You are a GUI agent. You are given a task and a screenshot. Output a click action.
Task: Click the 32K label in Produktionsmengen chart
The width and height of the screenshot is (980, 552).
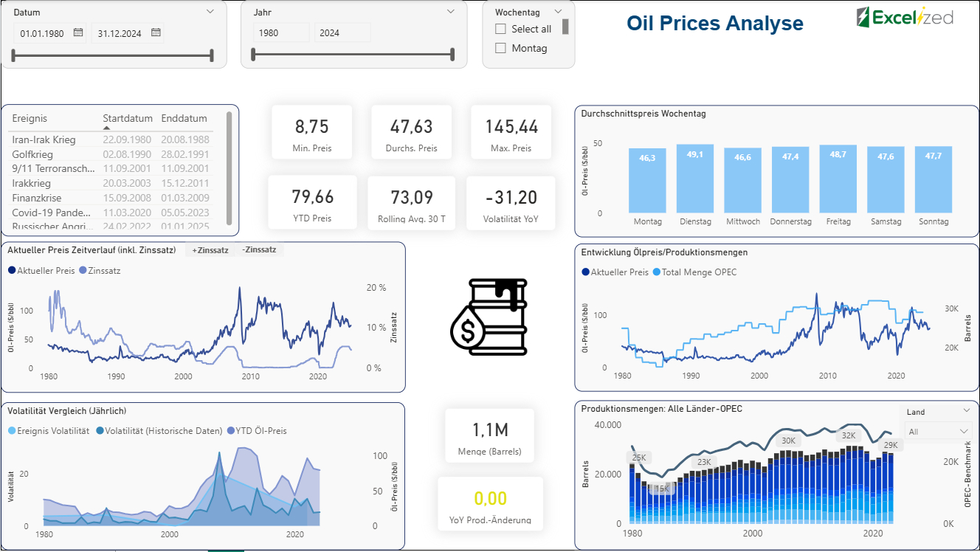point(849,435)
